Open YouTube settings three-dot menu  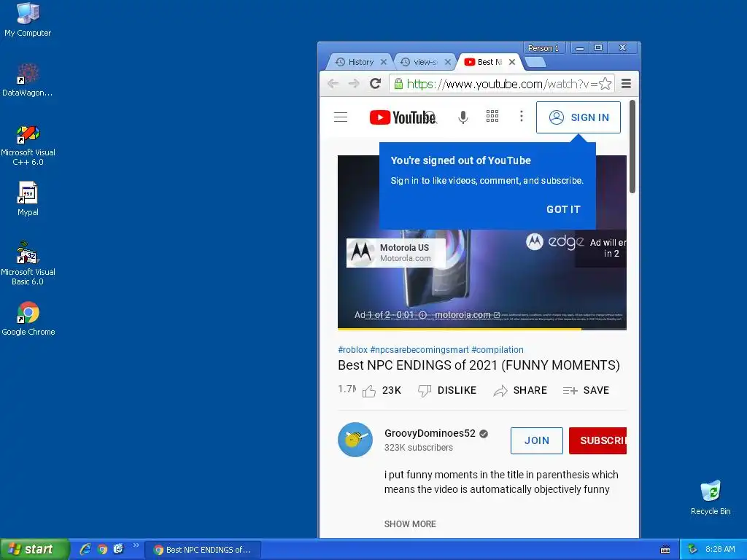(x=522, y=116)
